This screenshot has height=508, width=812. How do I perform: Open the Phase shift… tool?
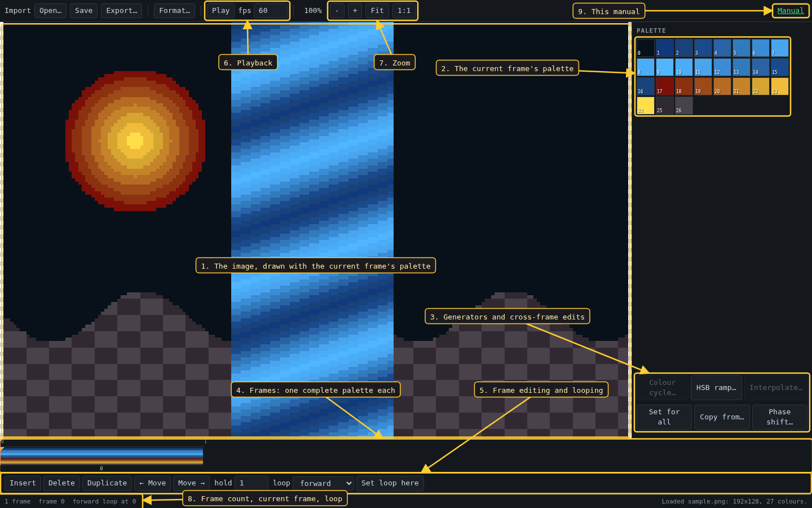(x=780, y=417)
